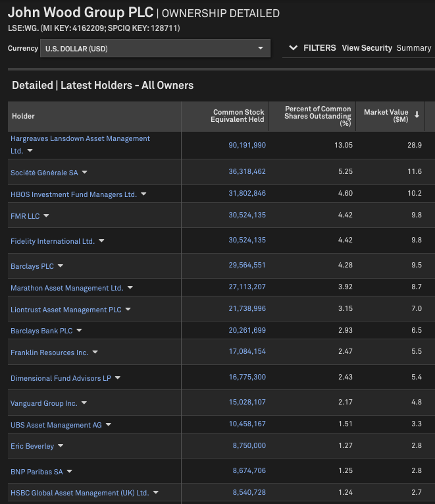Image resolution: width=435 pixels, height=504 pixels.
Task: Expand the Marathon Asset Management Ltd. arrow
Action: 130,288
